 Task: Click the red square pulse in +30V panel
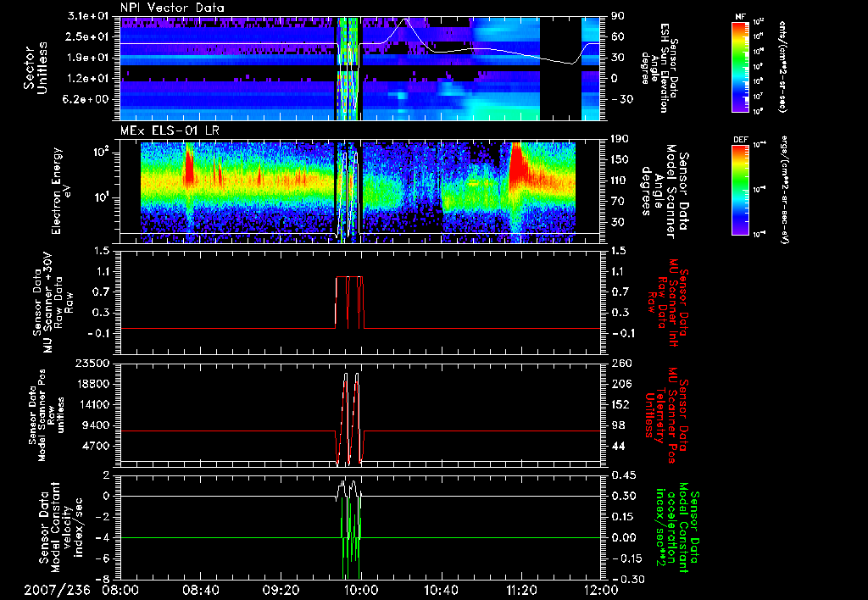pos(349,303)
